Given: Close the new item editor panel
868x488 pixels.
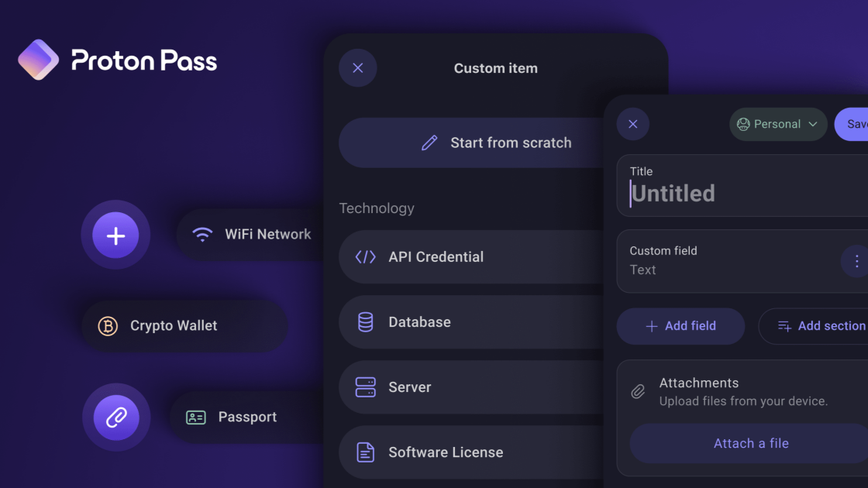Looking at the screenshot, I should 633,124.
